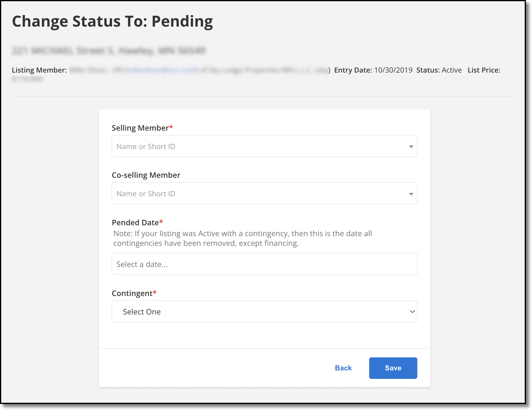This screenshot has height=410, width=532.
Task: Click the Back link
Action: (343, 368)
